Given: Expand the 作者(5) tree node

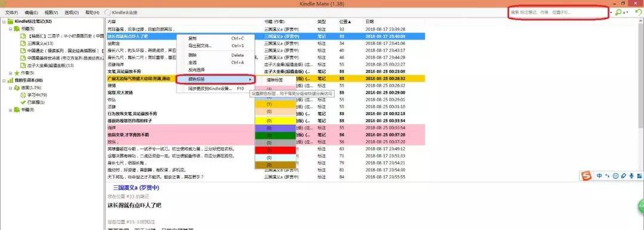Looking at the screenshot, I should [x=10, y=73].
